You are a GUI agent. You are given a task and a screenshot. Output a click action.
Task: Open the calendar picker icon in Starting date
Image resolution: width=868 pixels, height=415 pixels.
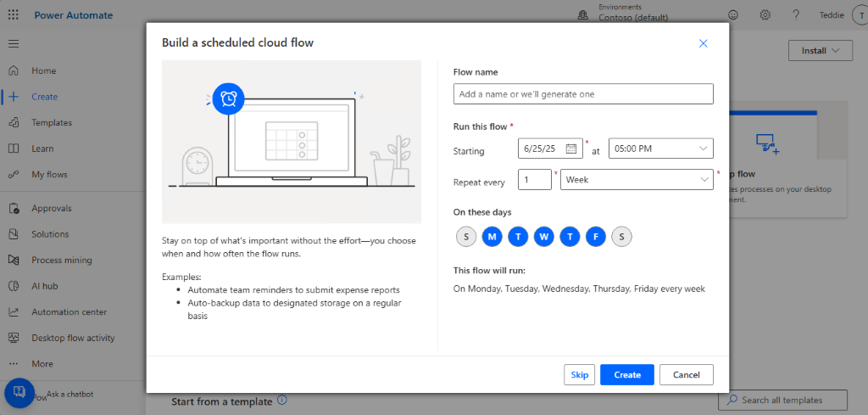[571, 149]
